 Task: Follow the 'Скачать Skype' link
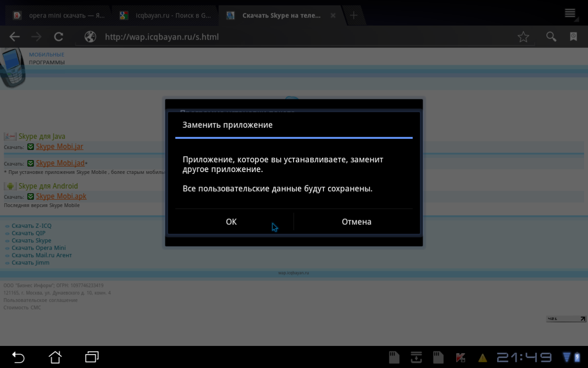click(31, 241)
